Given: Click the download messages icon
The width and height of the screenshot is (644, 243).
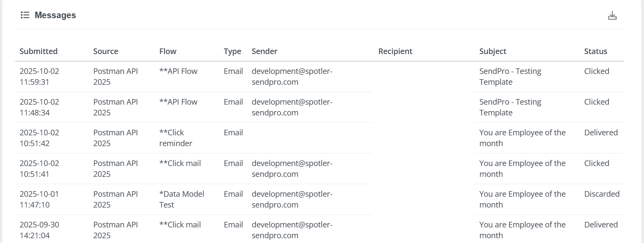Looking at the screenshot, I should (612, 16).
